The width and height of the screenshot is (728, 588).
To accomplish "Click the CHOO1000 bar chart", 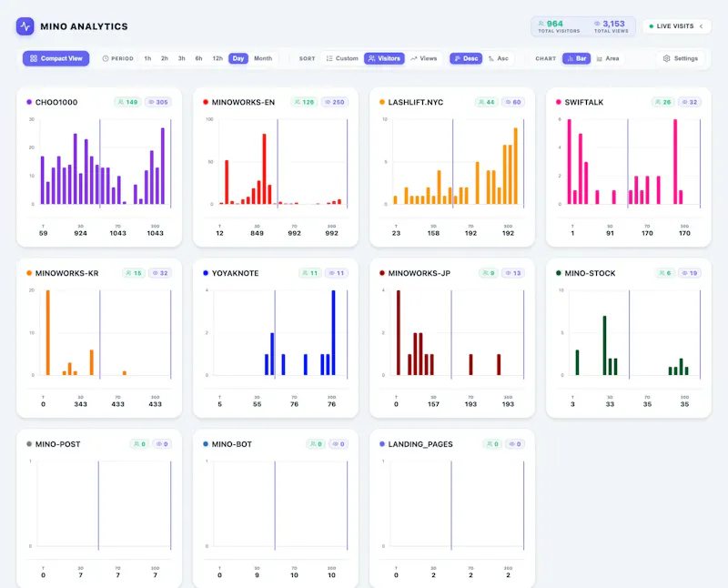I will [x=100, y=163].
